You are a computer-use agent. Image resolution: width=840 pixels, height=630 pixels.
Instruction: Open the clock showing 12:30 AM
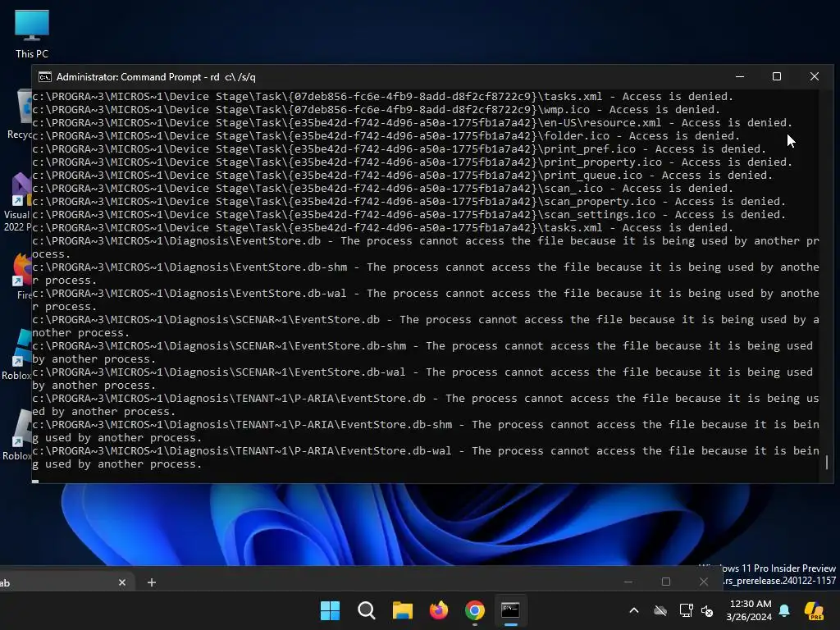point(749,610)
